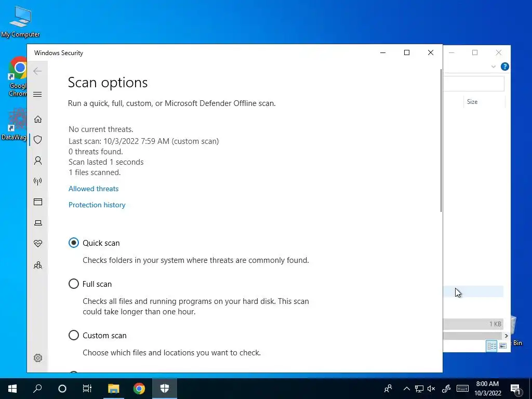Open Help in the File Explorer window
The width and height of the screenshot is (532, 399).
point(504,66)
